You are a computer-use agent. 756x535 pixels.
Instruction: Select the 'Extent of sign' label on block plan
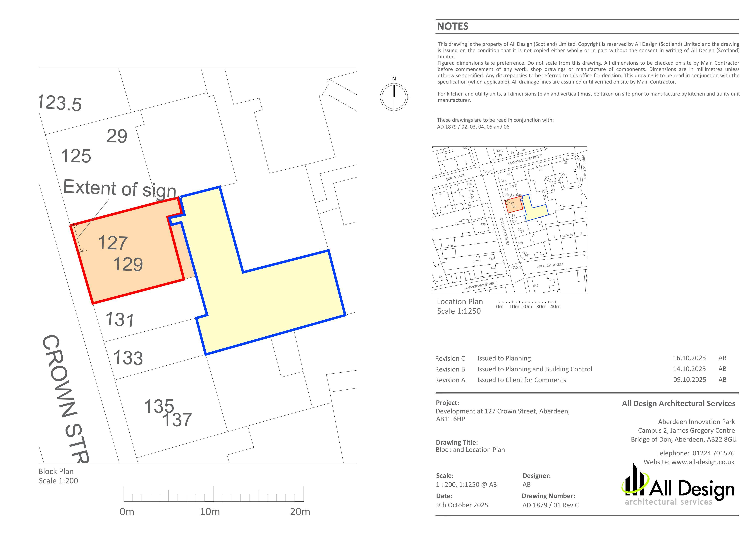coord(120,190)
